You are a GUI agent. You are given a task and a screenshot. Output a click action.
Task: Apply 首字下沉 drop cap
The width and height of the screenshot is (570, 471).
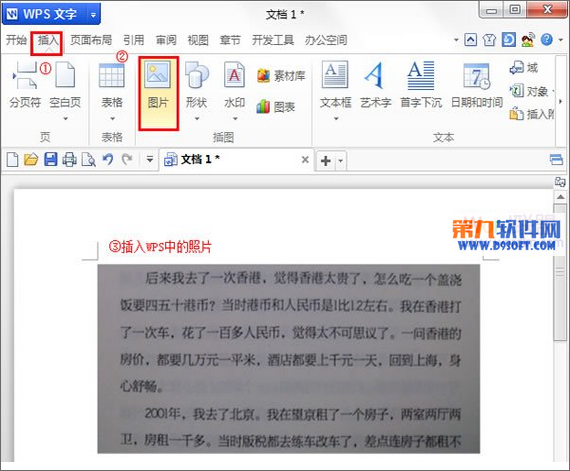pos(421,85)
